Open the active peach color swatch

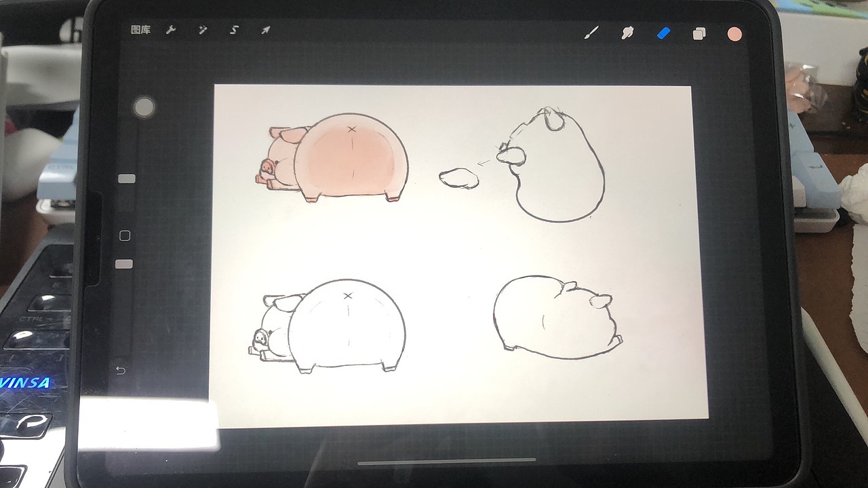coord(735,32)
